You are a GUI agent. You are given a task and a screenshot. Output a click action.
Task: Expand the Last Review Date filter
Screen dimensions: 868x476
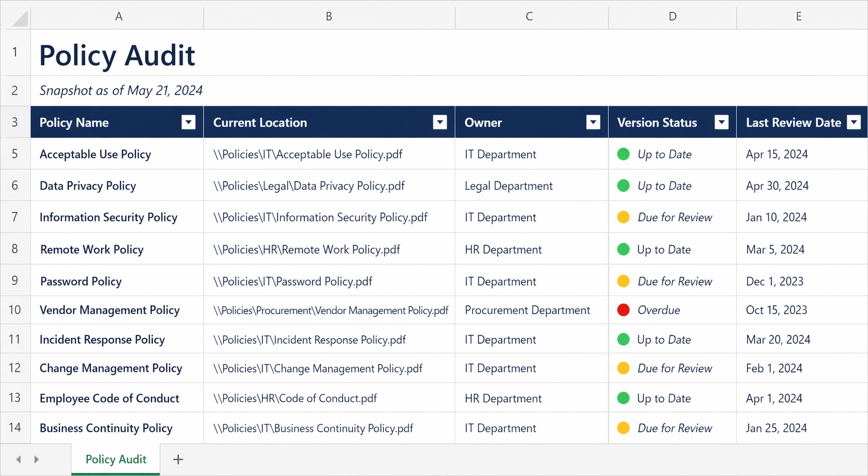(x=854, y=122)
